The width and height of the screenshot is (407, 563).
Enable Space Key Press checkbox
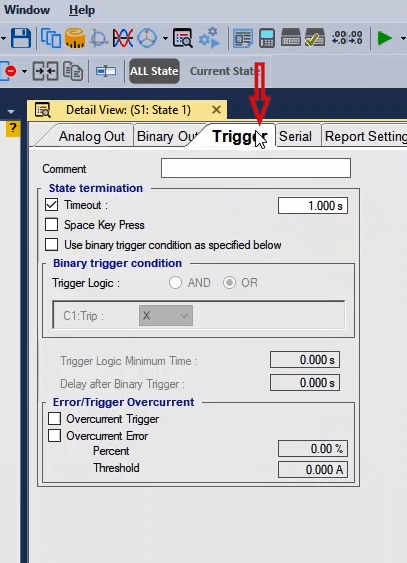(52, 225)
